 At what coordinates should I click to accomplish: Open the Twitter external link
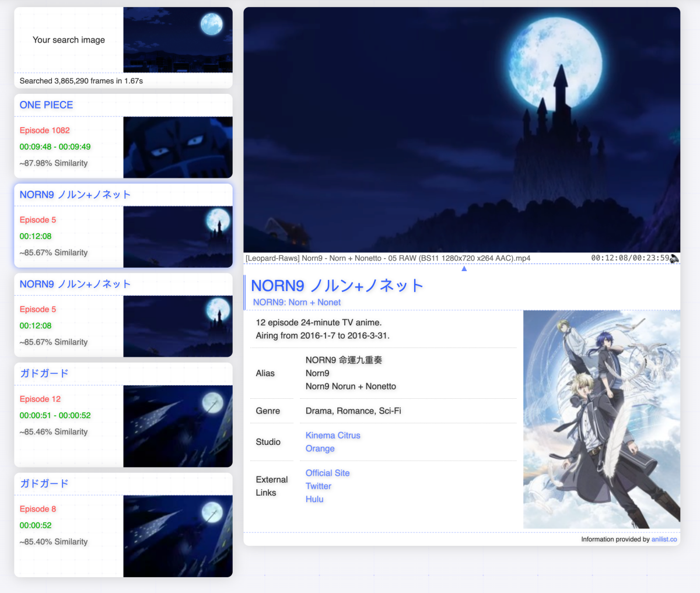click(x=318, y=486)
